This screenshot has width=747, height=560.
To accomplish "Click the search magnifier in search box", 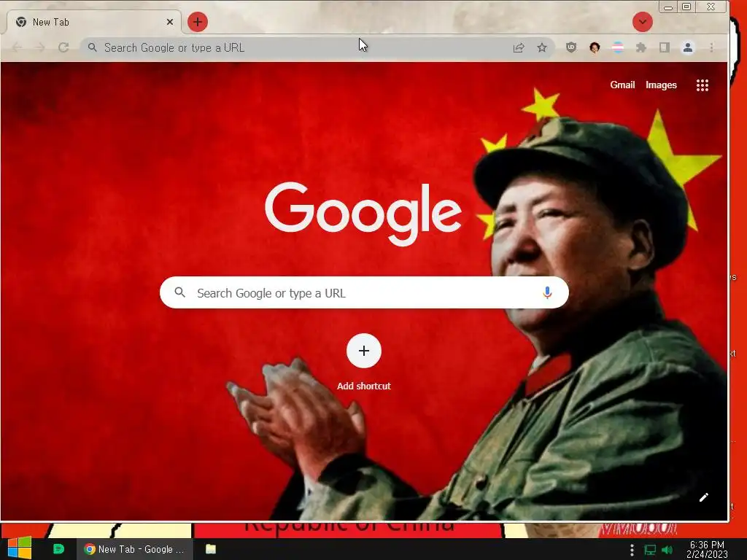I will (x=179, y=292).
